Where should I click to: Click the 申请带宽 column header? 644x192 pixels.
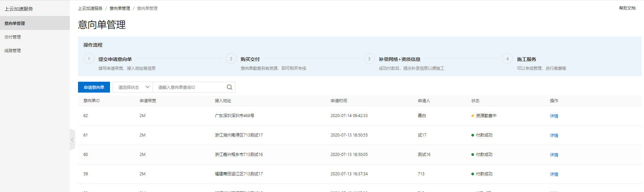[x=148, y=100]
